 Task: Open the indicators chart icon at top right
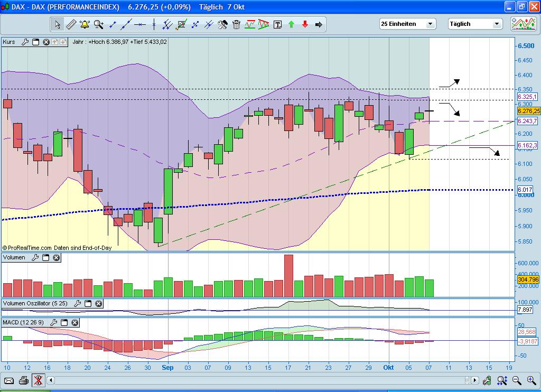(524, 24)
